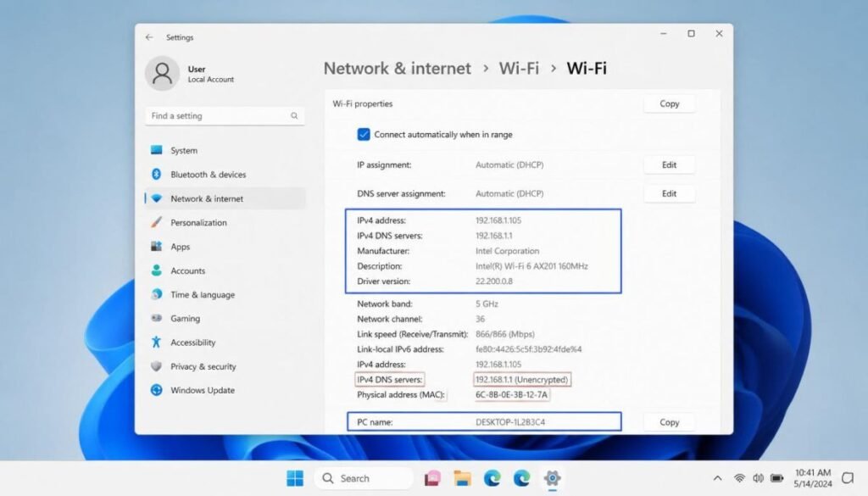Edit the DNS server assignment
The width and height of the screenshot is (868, 496).
[x=670, y=193]
